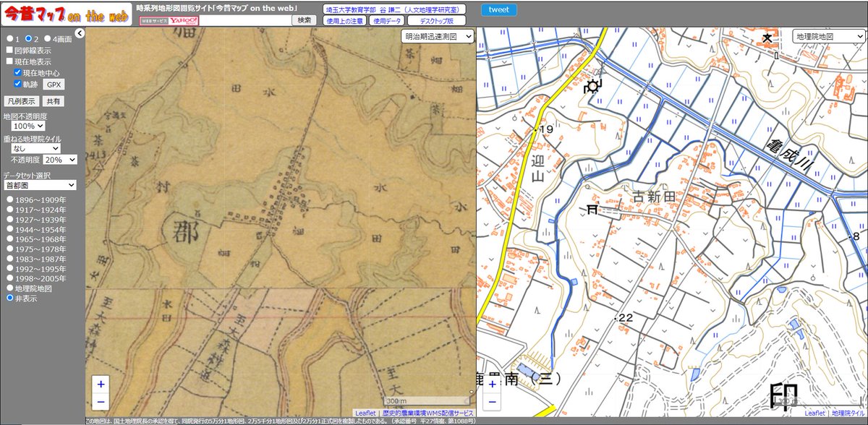Viewport: 868px width, 425px height.
Task: Zoom out on the right GSI map
Action: [492, 402]
